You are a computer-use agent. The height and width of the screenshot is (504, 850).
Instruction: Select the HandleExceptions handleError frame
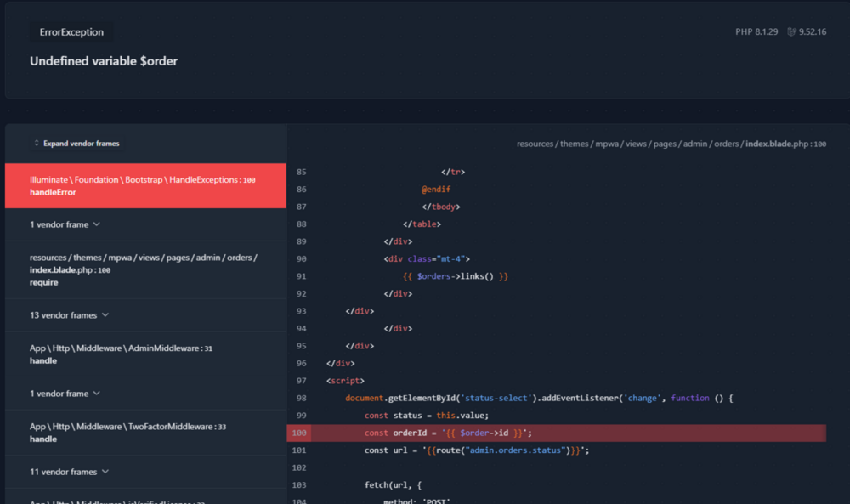(146, 186)
